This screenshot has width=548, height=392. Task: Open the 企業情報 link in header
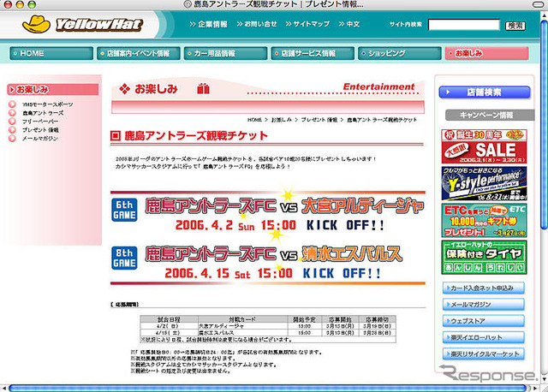point(208,24)
